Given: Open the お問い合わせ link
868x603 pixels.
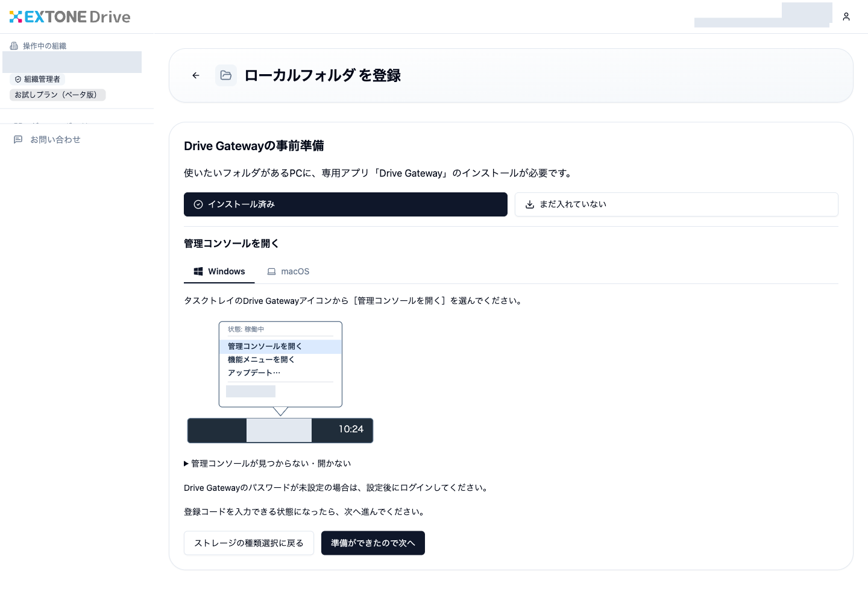Looking at the screenshot, I should click(55, 139).
